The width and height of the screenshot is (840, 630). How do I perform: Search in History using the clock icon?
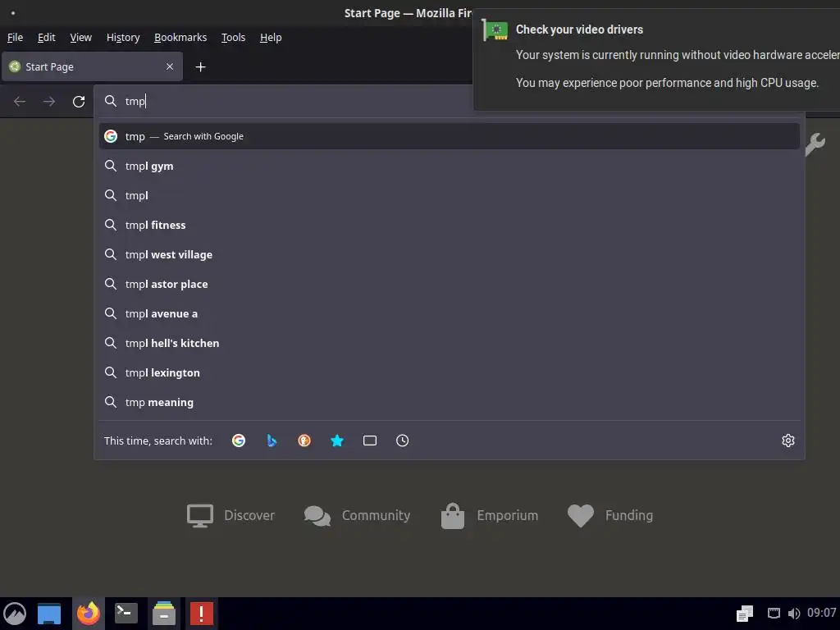click(402, 441)
